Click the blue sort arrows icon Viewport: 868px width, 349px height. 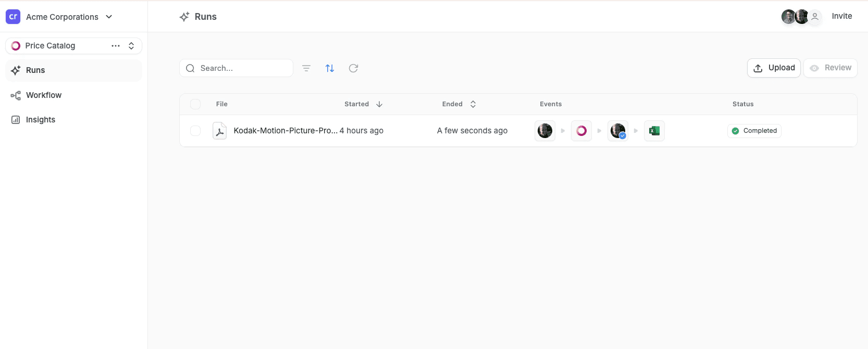click(x=330, y=68)
